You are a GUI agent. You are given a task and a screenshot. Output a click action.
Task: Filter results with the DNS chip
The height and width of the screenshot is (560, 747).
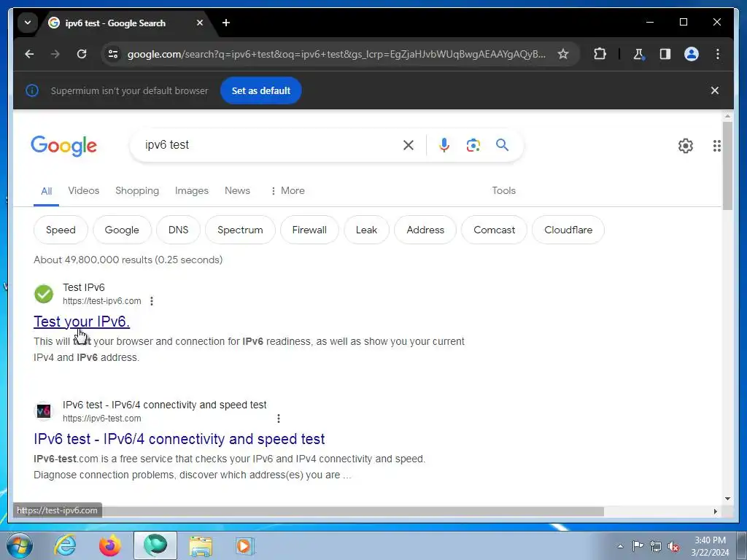[178, 230]
